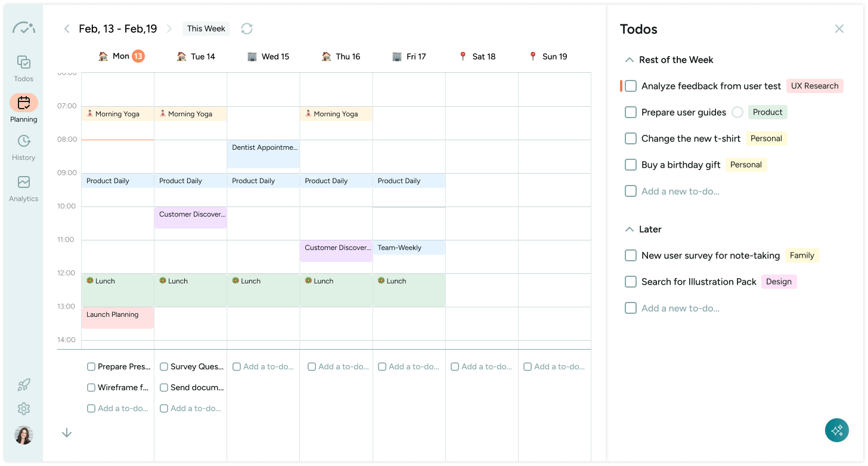Open settings gear icon

pyautogui.click(x=24, y=409)
